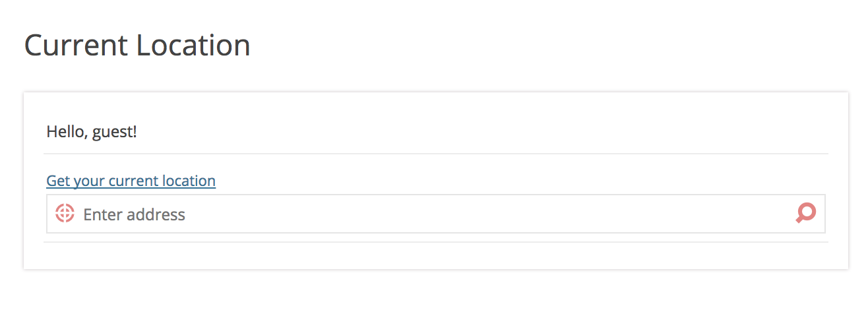Click the 'Hello, guest!' greeting text
This screenshot has width=868, height=314.
pyautogui.click(x=92, y=132)
